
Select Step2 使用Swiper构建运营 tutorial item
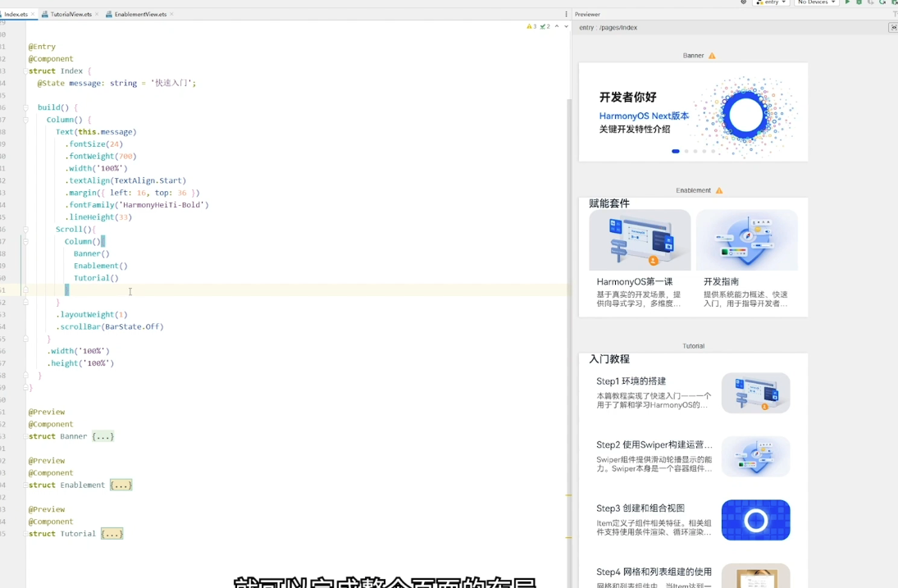(693, 456)
